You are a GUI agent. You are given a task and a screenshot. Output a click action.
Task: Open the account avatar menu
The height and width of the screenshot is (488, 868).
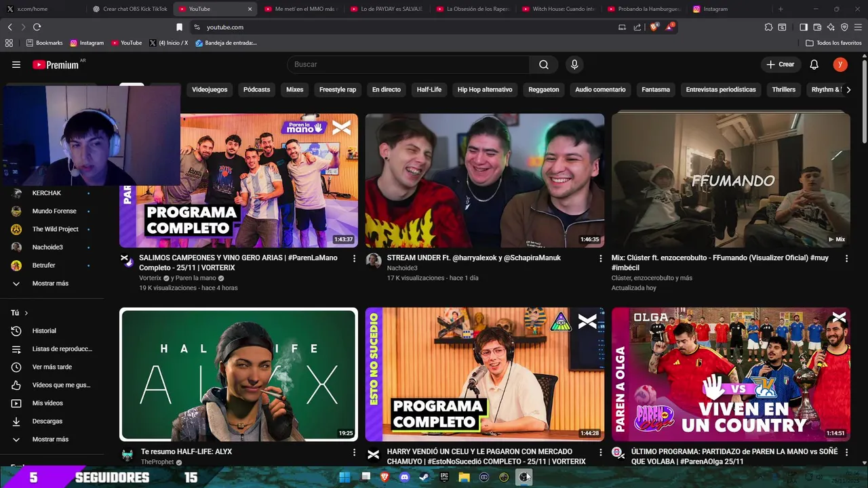(x=840, y=64)
